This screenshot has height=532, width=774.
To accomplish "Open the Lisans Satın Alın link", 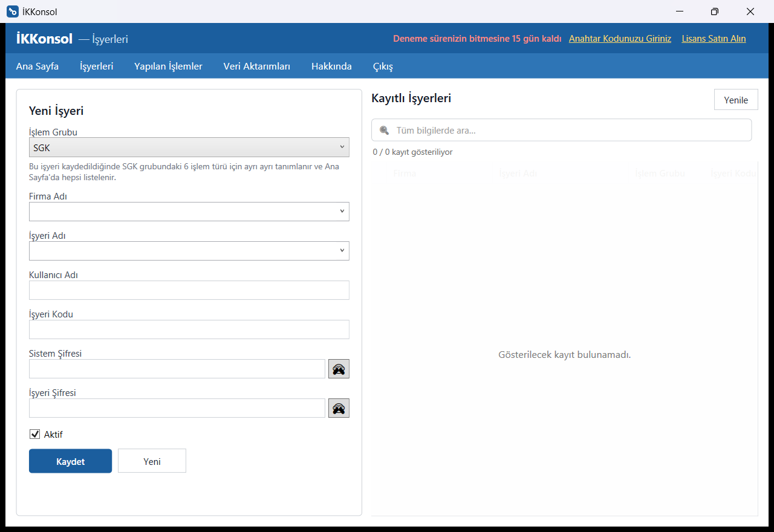I will (714, 38).
